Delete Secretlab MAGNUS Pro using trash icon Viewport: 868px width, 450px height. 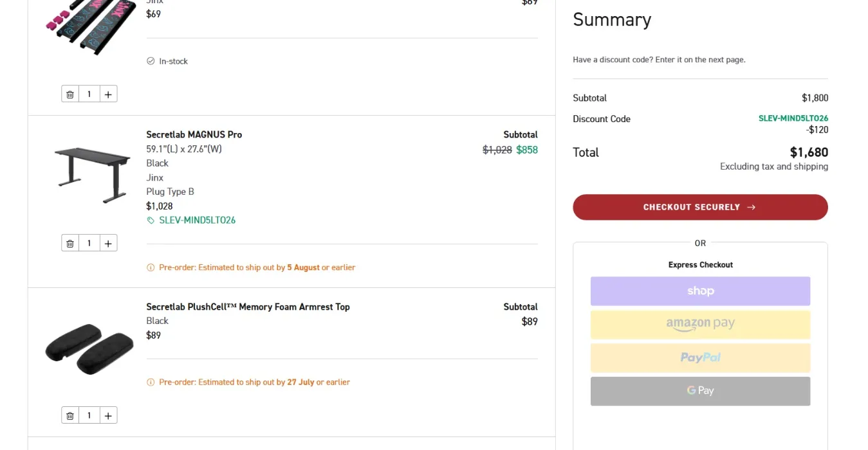click(x=70, y=244)
